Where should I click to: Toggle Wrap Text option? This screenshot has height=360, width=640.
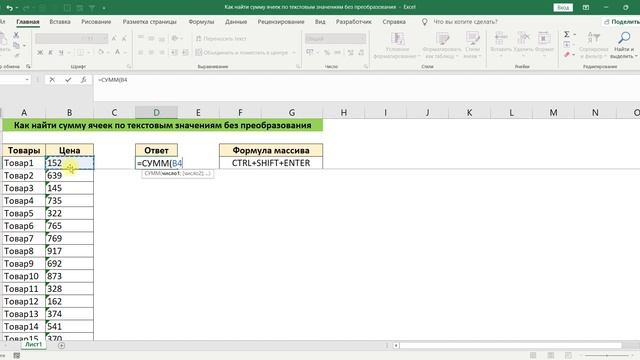coord(221,38)
